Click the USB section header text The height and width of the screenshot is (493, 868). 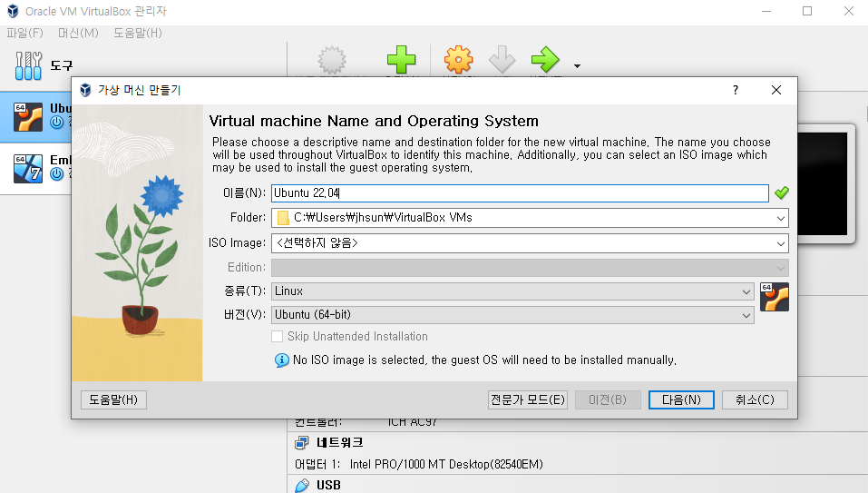328,485
